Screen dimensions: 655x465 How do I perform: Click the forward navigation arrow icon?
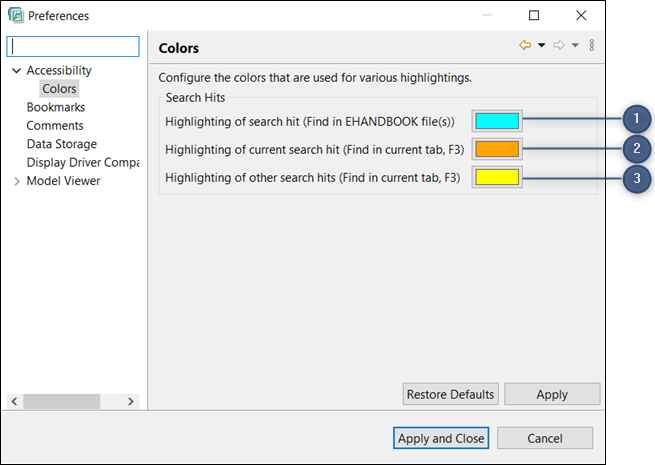click(x=559, y=46)
